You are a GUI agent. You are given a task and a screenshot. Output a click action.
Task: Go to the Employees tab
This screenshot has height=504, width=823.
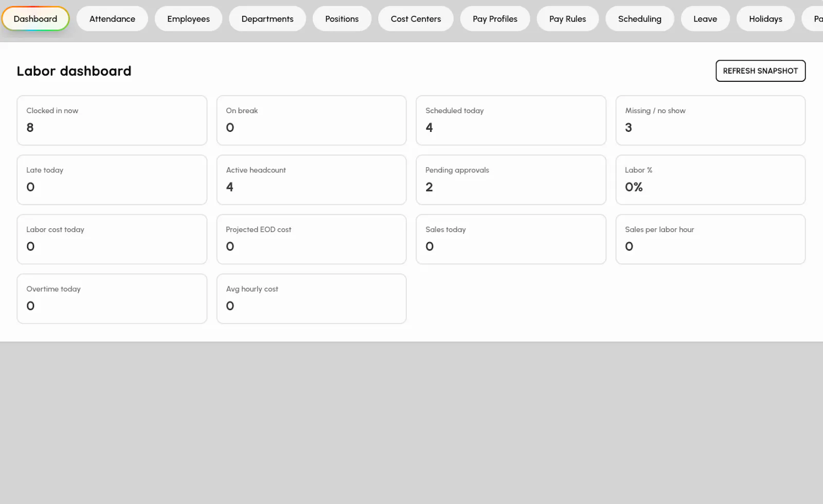pyautogui.click(x=188, y=19)
